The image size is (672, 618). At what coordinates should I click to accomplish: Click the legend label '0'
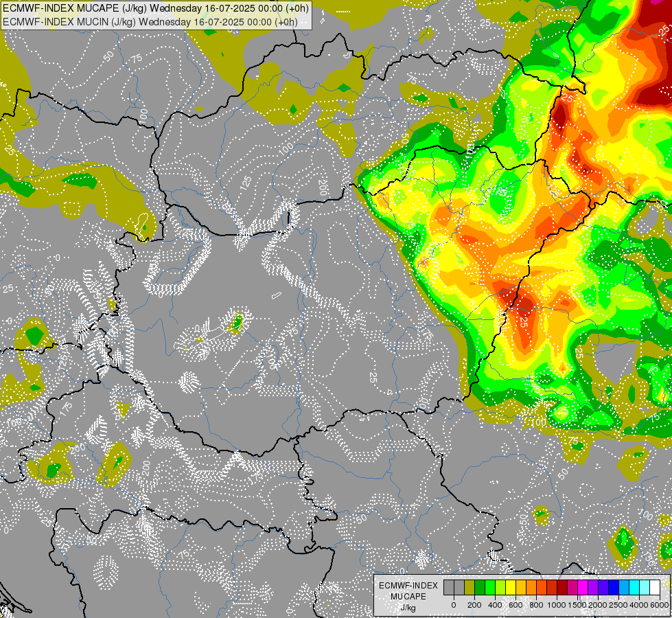(x=454, y=605)
